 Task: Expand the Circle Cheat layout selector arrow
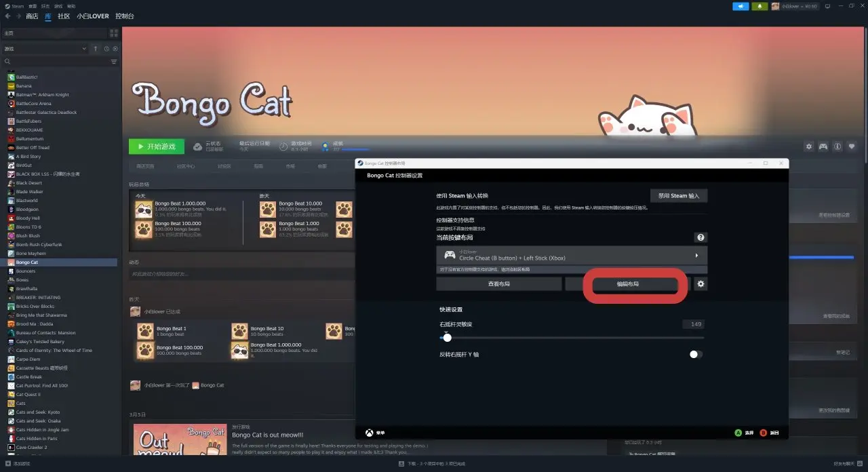click(x=696, y=256)
